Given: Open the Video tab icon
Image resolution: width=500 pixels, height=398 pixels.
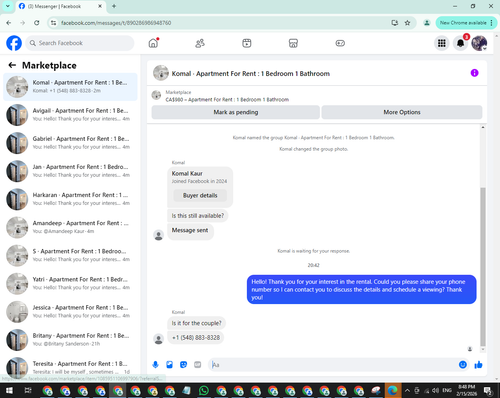Looking at the screenshot, I should point(247,43).
